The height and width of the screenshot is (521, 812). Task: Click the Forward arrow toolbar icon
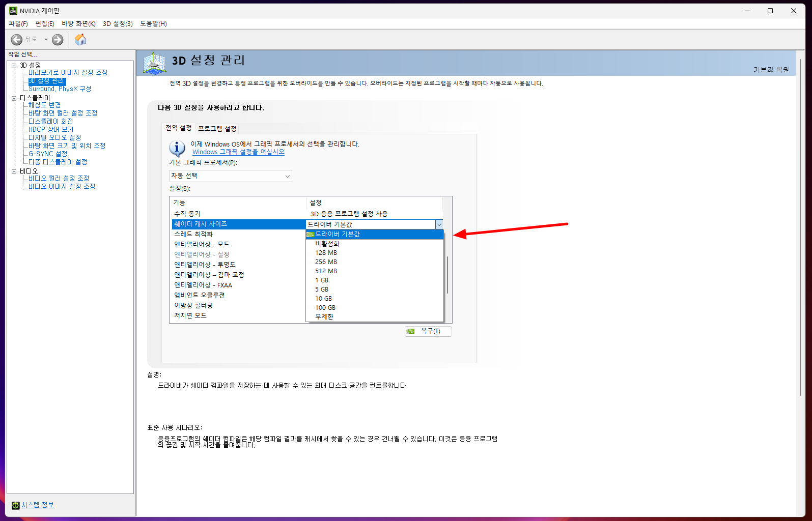click(58, 40)
